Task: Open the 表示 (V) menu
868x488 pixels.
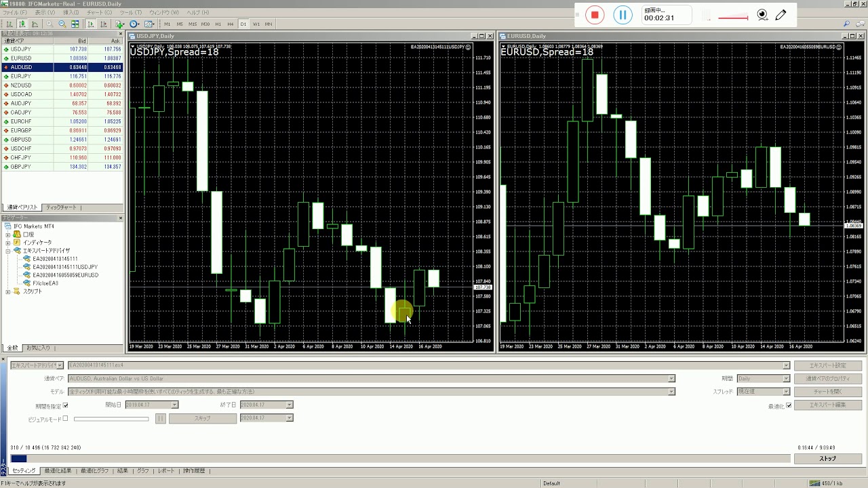Action: [45, 13]
